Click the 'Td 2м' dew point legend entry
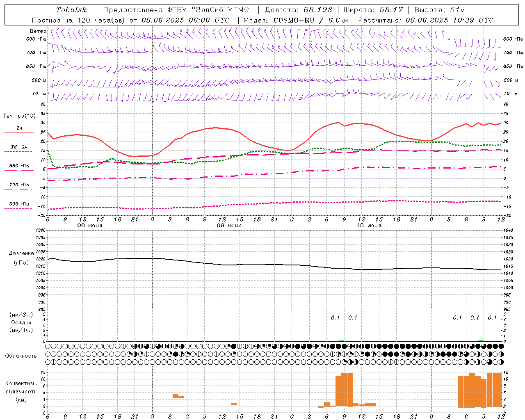525x420 pixels. (x=19, y=147)
